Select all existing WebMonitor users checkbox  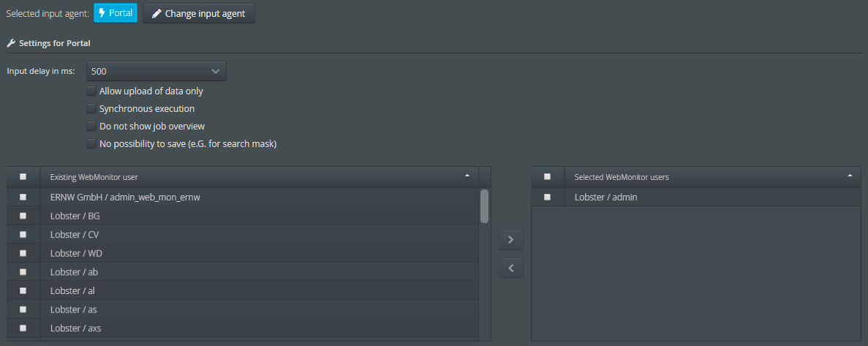[x=23, y=176]
